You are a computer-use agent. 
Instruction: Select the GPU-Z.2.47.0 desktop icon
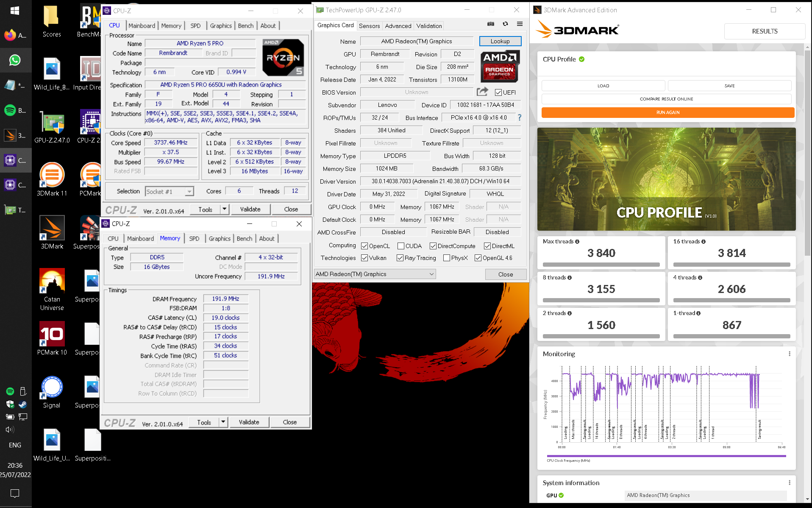click(x=52, y=126)
